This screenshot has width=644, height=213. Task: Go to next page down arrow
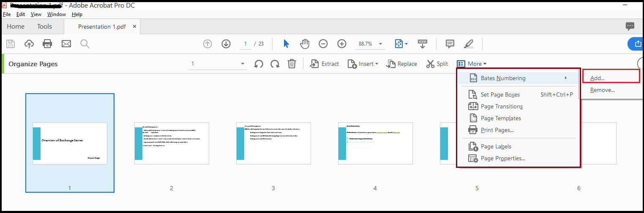pos(226,44)
